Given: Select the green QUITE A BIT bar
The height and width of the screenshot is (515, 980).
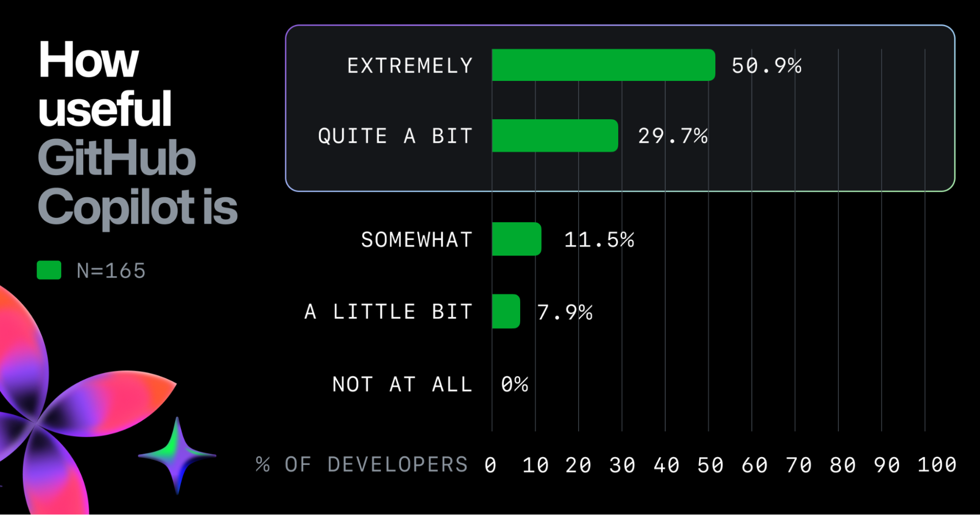Looking at the screenshot, I should pyautogui.click(x=554, y=136).
